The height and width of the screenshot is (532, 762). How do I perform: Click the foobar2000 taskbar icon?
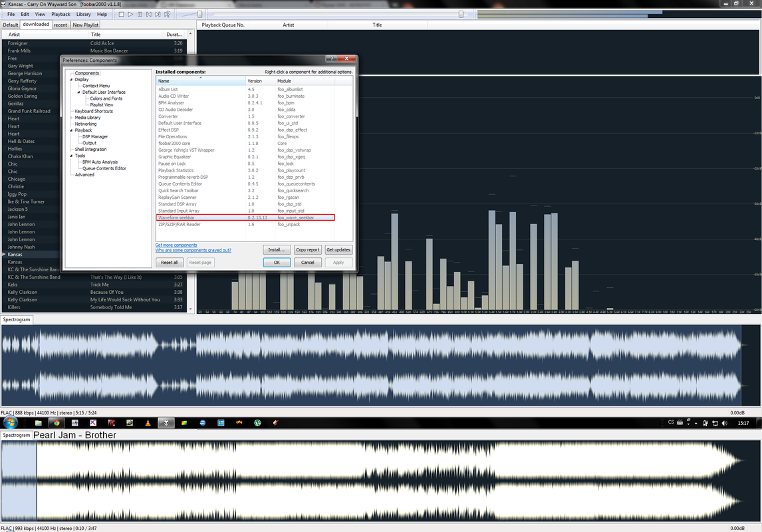coord(166,423)
